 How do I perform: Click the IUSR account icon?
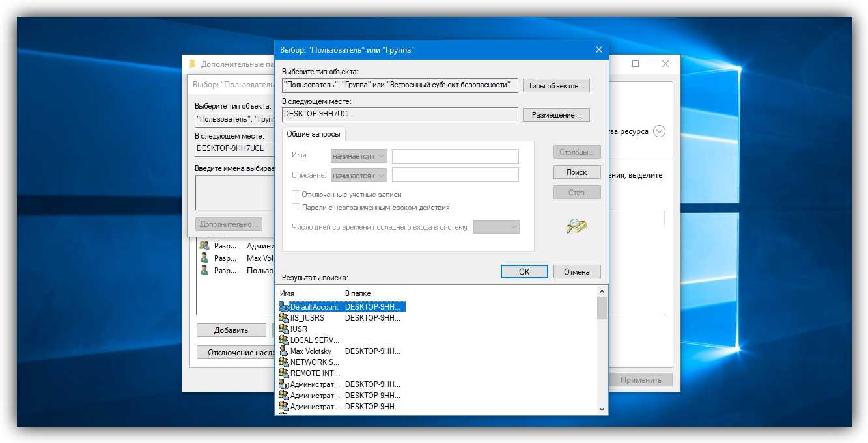pos(283,329)
